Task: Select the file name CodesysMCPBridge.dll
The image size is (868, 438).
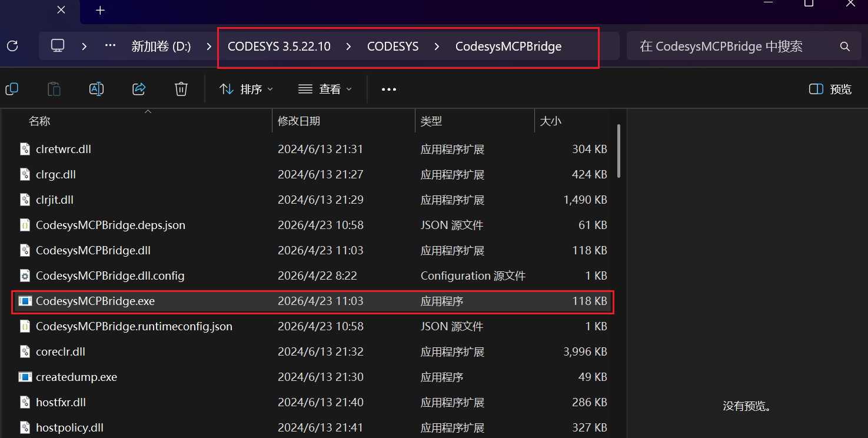Action: tap(93, 251)
